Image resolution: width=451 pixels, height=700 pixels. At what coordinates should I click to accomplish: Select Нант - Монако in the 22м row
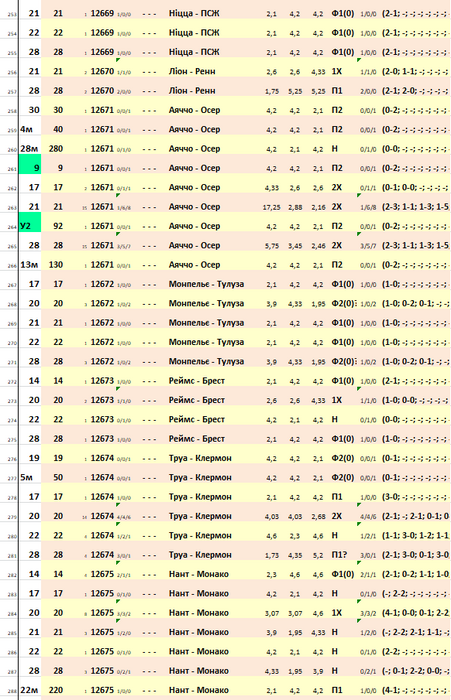click(198, 690)
